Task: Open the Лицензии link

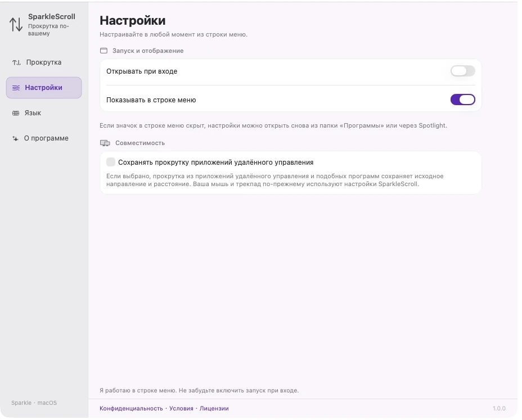Action: [214, 408]
